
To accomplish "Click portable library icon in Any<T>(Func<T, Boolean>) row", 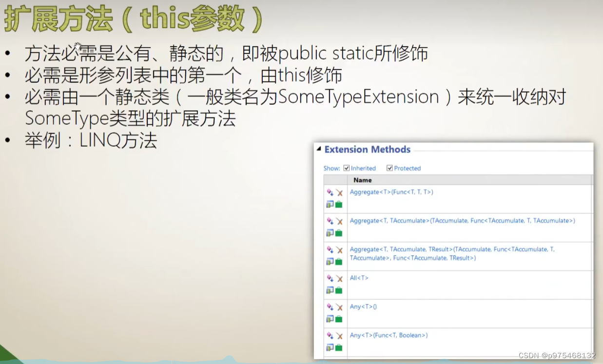I will tap(330, 347).
